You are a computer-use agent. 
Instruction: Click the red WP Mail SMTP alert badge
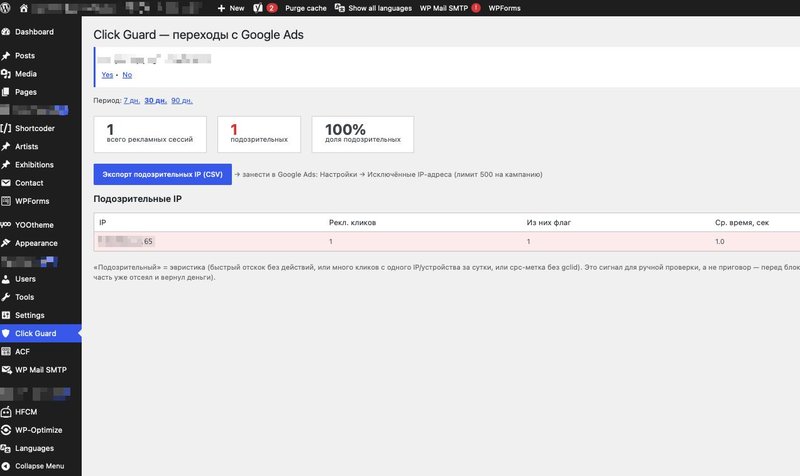[x=476, y=8]
